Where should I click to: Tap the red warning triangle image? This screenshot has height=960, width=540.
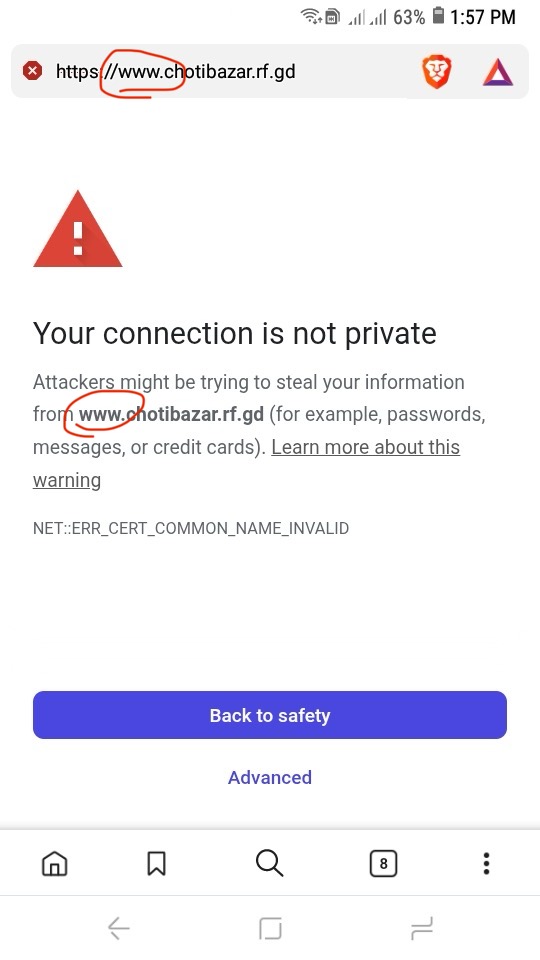pos(78,229)
